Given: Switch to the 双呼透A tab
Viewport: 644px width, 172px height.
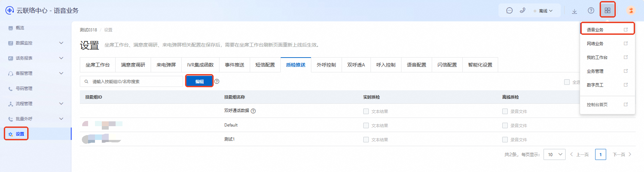Looking at the screenshot, I should pyautogui.click(x=356, y=65).
